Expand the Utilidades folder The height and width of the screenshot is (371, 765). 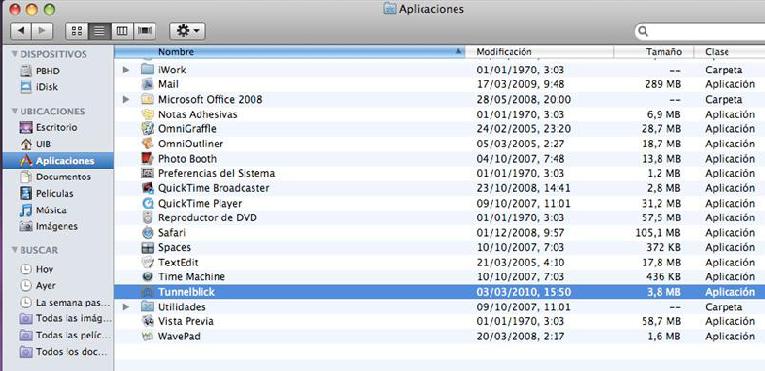tap(126, 307)
